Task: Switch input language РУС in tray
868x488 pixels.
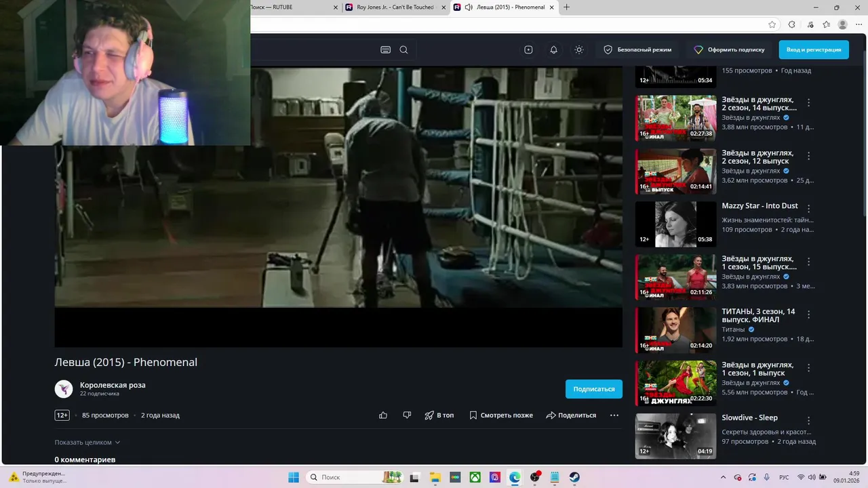Action: [784, 477]
